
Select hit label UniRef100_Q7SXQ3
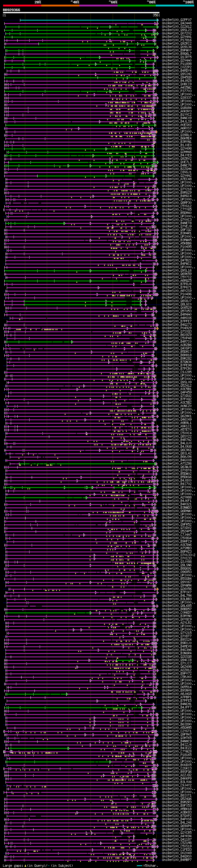pyautogui.click(x=177, y=331)
